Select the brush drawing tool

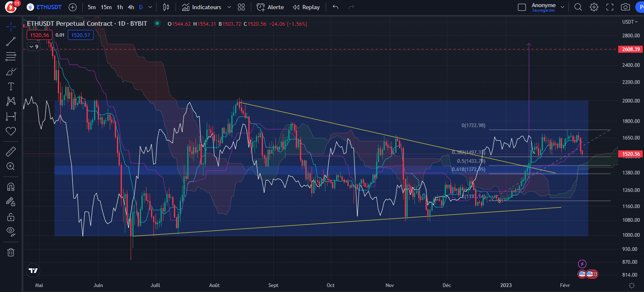coord(11,71)
